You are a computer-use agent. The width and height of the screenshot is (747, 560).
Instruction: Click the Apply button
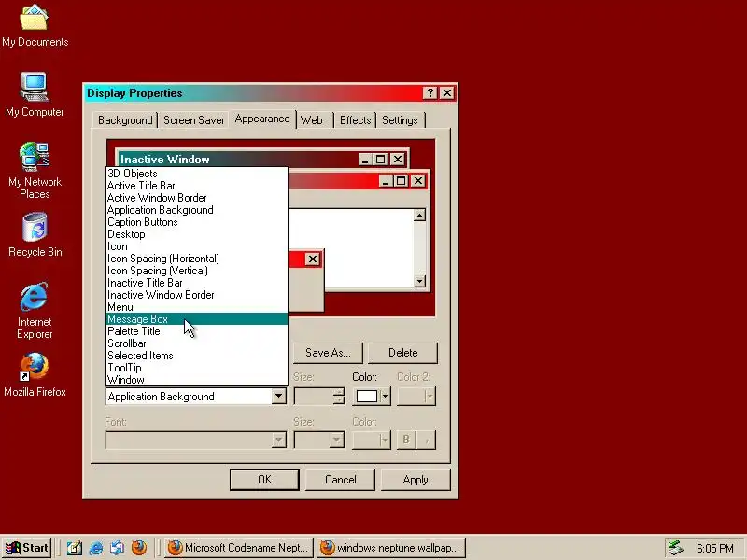point(416,480)
